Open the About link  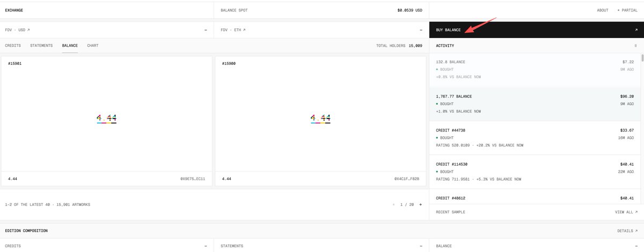coord(603,10)
